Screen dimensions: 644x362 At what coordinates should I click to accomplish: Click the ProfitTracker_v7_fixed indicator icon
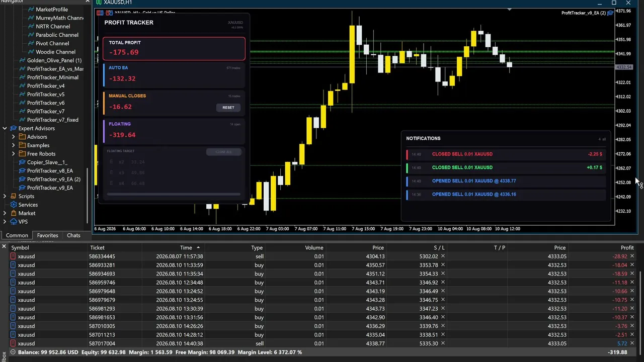(x=22, y=120)
